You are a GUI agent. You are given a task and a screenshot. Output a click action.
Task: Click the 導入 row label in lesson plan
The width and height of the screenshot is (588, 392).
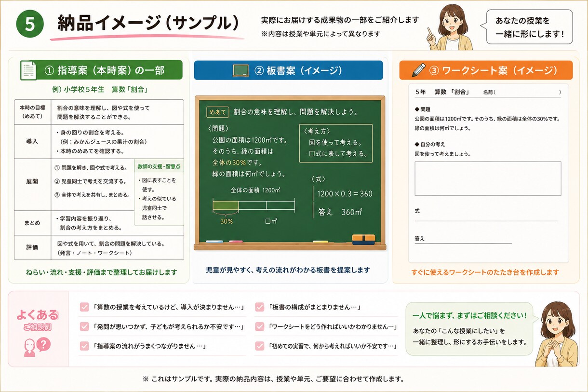[x=32, y=142]
